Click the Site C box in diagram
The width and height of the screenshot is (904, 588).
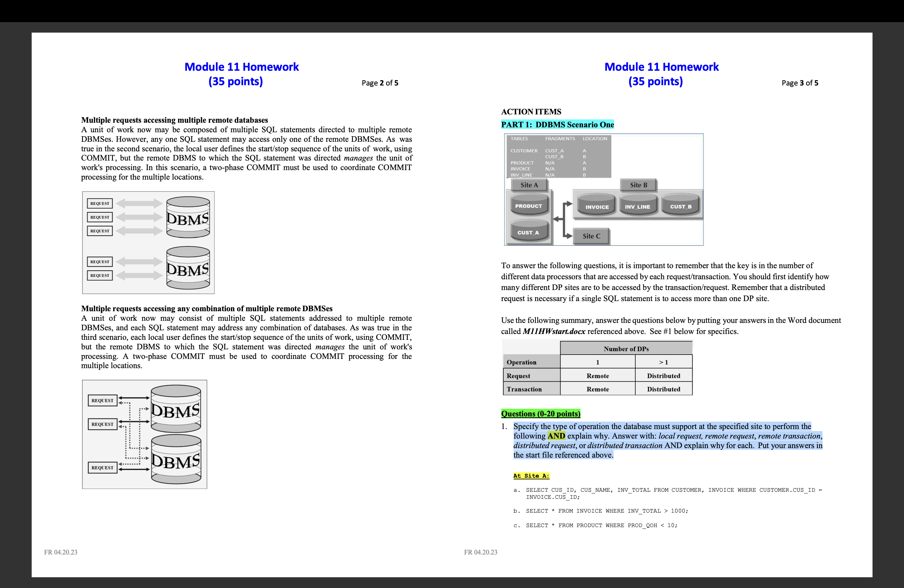pos(591,236)
